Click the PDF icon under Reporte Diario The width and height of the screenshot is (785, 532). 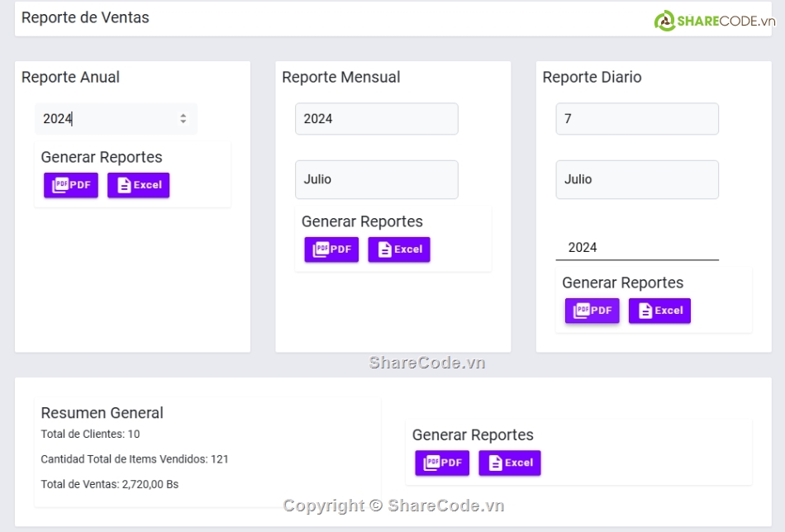582,311
